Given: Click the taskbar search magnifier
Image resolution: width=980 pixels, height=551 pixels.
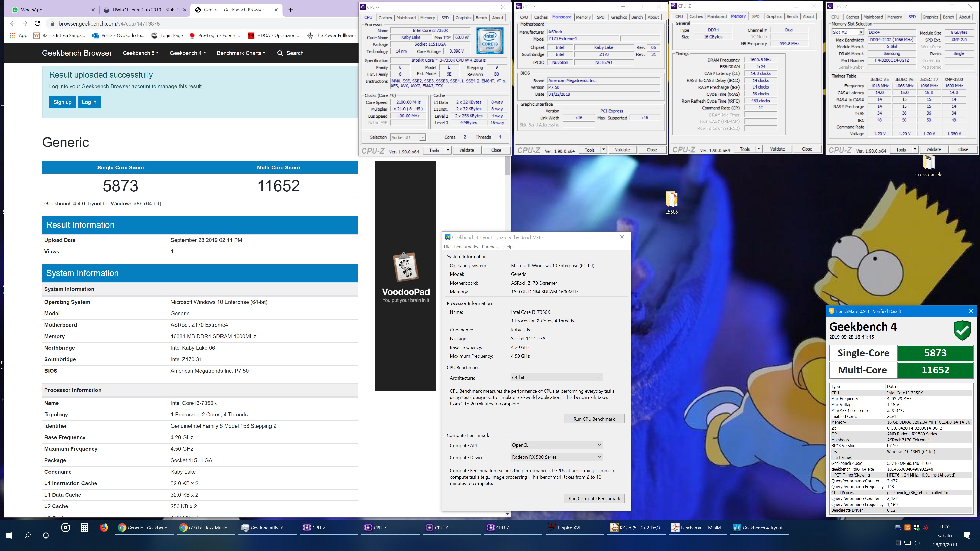Looking at the screenshot, I should click(28, 535).
